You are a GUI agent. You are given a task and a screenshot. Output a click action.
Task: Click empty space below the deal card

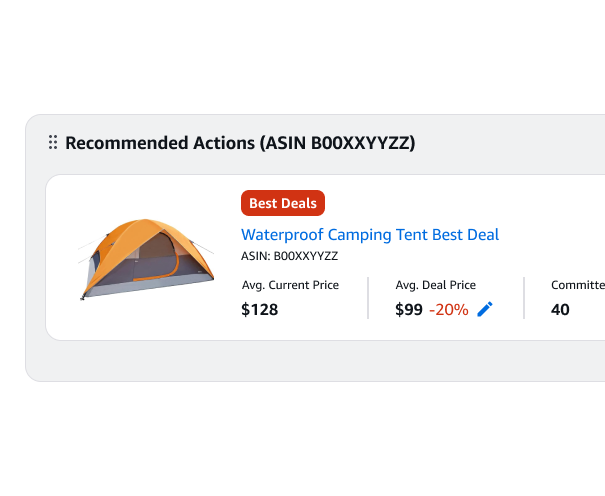point(300,360)
